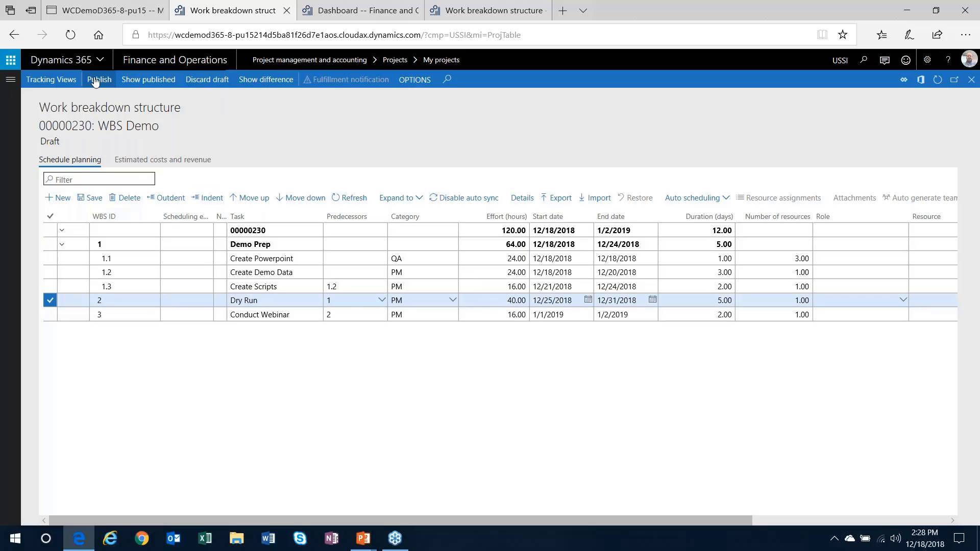Publish the draft work breakdown structure
Image resolution: width=980 pixels, height=551 pixels.
click(99, 79)
